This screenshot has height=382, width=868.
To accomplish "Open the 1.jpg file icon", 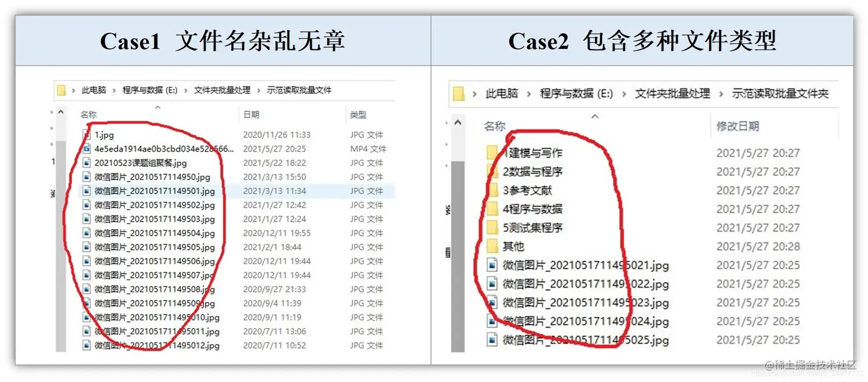I will pos(87,134).
